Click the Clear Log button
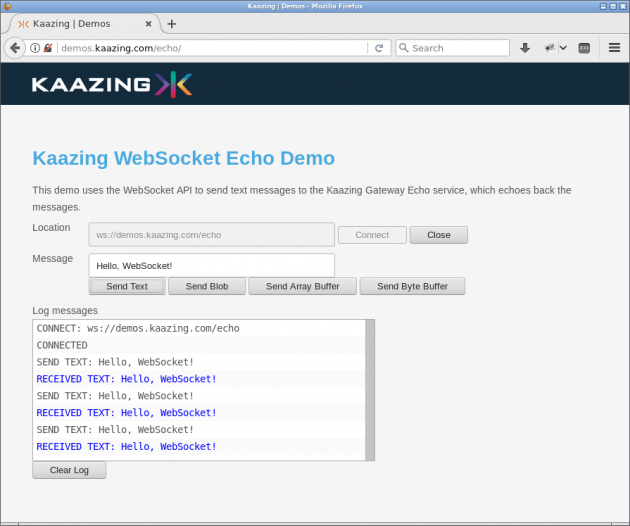 69,470
